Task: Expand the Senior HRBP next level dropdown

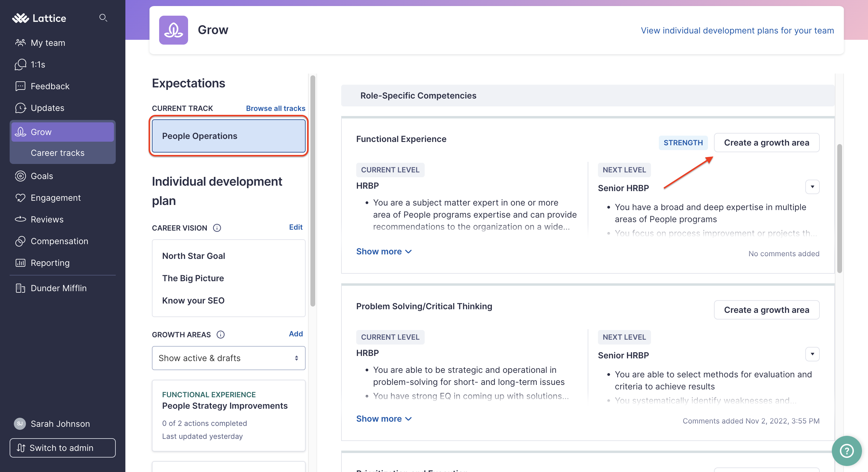Action: (813, 187)
